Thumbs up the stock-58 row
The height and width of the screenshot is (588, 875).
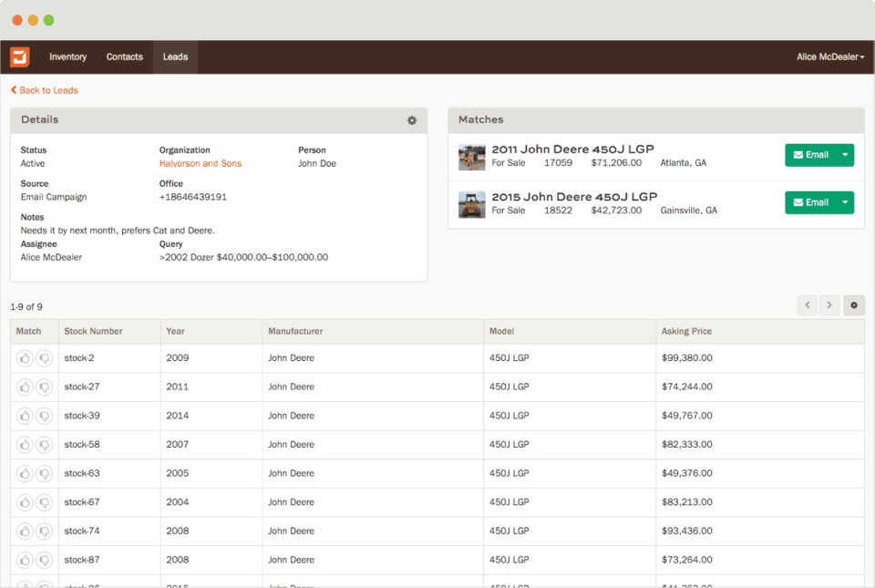click(x=25, y=445)
